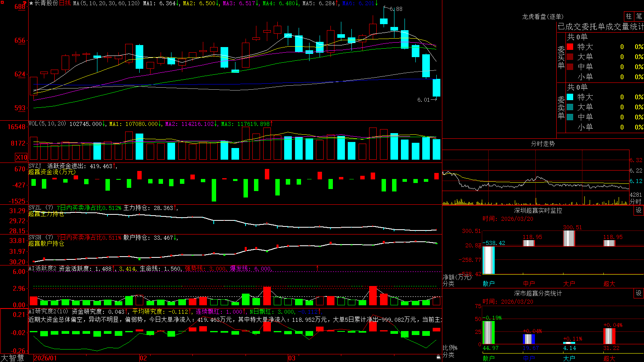
Task: Click the 委买单 section label
Action: (561, 57)
